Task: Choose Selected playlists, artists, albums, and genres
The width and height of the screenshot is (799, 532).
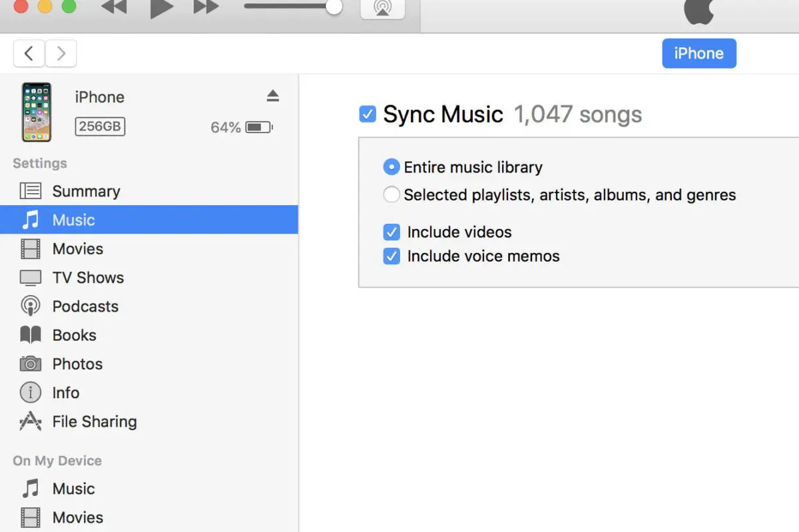Action: [392, 195]
